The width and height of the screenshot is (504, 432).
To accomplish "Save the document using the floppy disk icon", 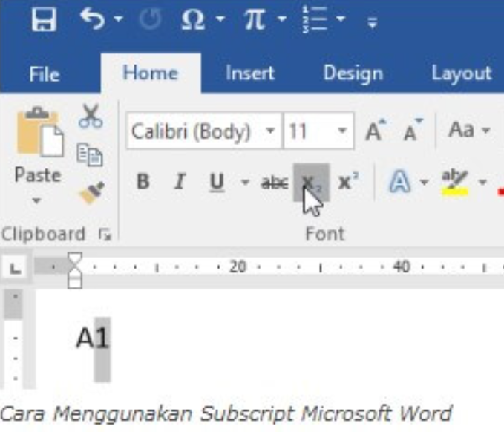I will 44,19.
